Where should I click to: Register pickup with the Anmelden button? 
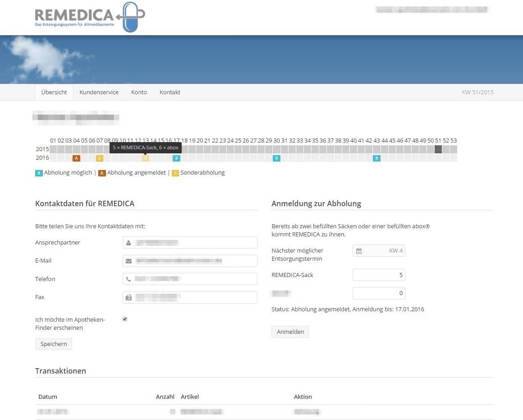[x=290, y=332]
